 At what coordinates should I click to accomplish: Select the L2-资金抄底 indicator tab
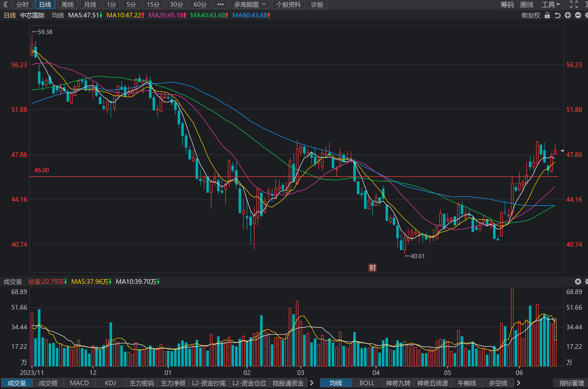(x=209, y=383)
